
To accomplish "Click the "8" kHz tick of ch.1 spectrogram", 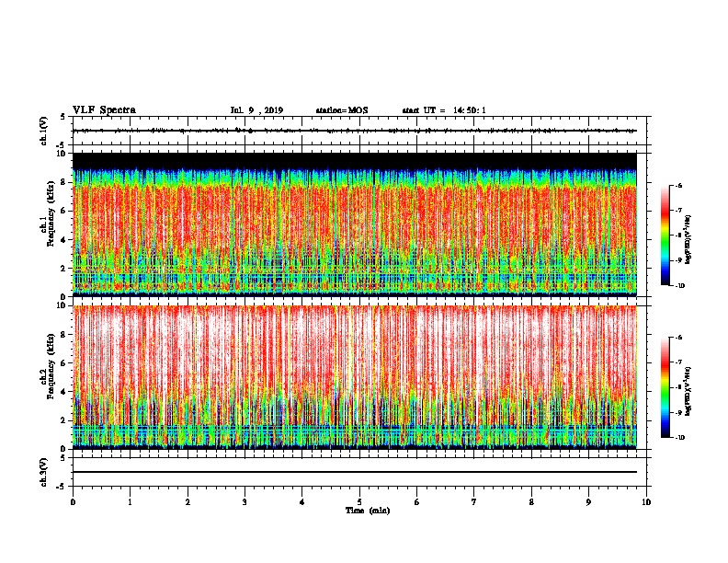I will click(x=63, y=182).
